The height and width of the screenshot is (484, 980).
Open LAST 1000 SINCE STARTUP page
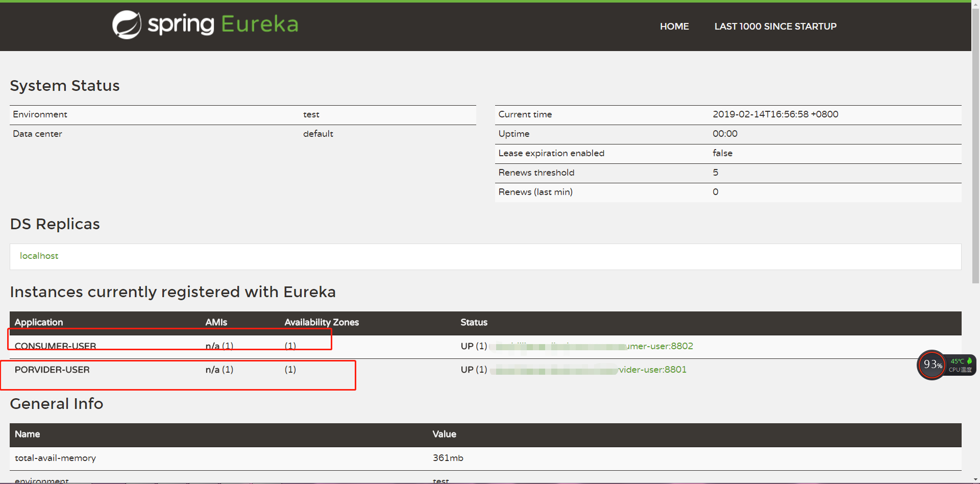(x=775, y=27)
